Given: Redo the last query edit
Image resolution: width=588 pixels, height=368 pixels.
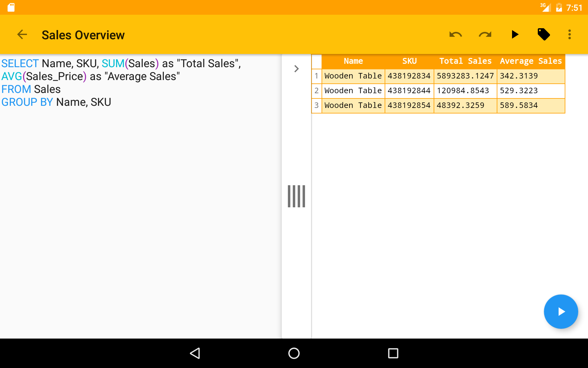Looking at the screenshot, I should (x=485, y=35).
